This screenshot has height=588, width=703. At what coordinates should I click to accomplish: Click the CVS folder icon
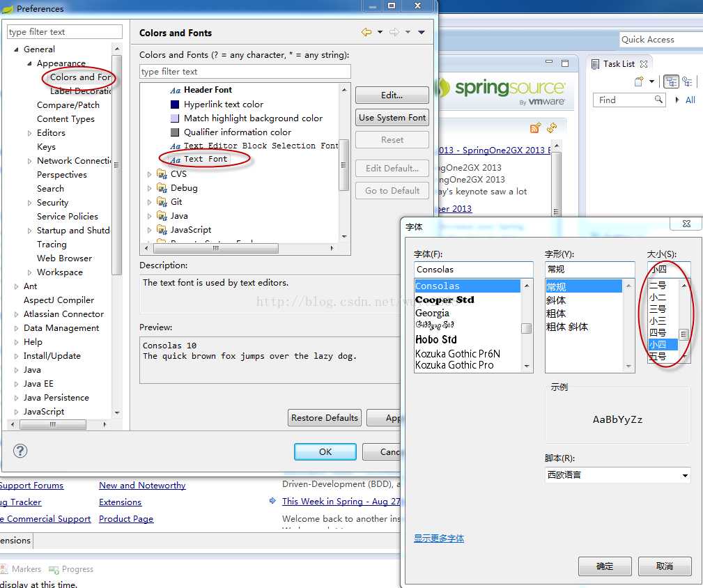[162, 174]
